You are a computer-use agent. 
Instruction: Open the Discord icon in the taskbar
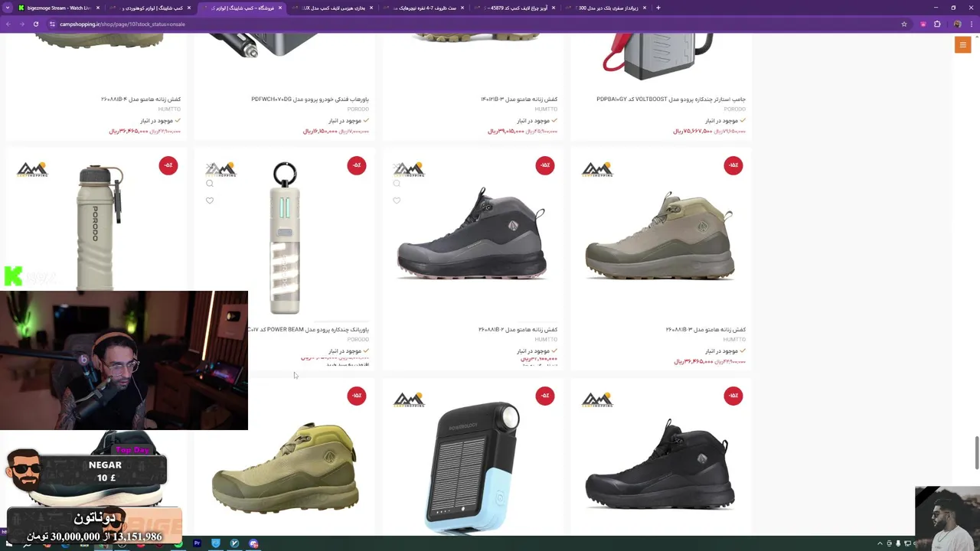coord(253,543)
